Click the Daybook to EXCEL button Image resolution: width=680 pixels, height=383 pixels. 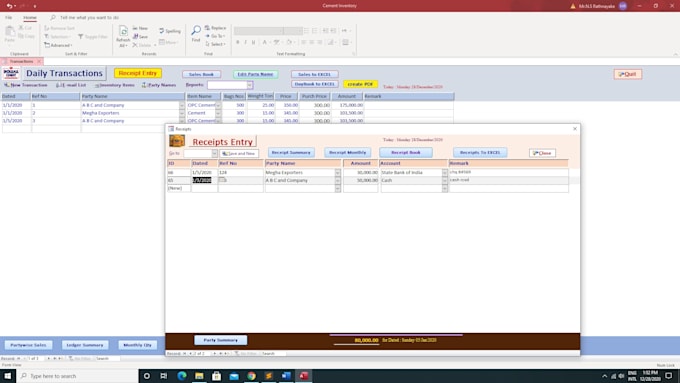(314, 84)
